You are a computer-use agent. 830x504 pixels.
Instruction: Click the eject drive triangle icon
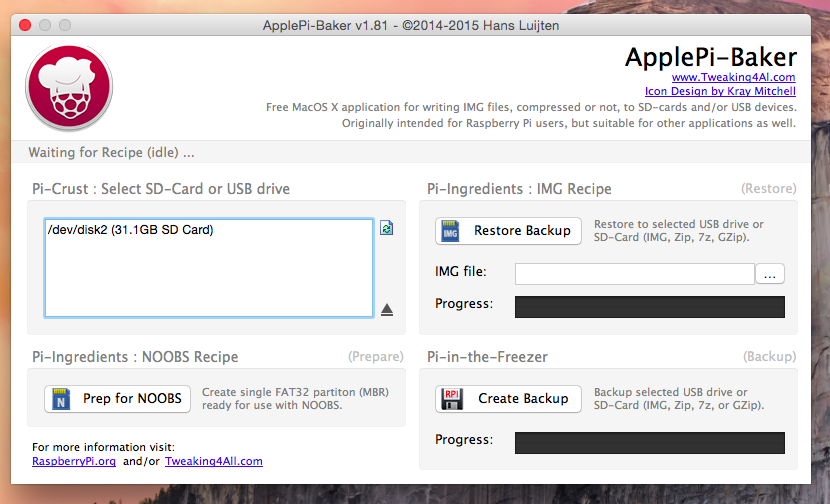point(387,310)
